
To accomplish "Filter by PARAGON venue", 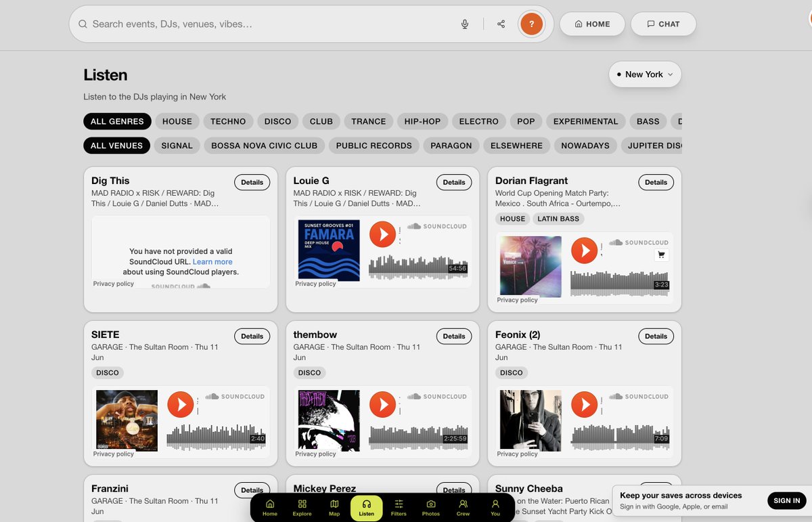I will pyautogui.click(x=451, y=146).
